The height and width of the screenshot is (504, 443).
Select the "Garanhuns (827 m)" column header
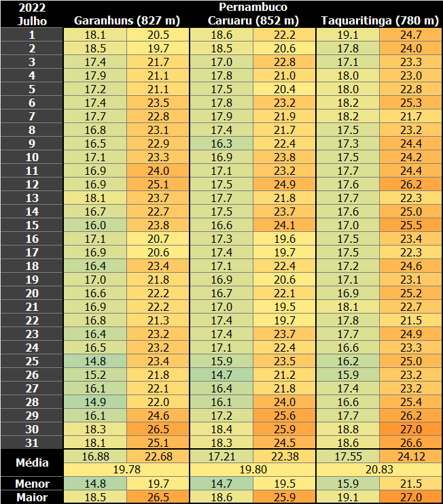coord(127,20)
